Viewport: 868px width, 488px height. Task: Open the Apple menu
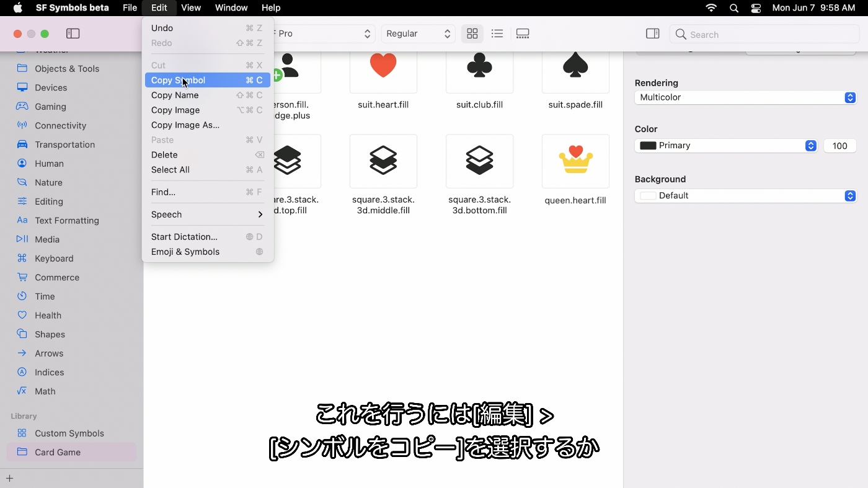(17, 8)
